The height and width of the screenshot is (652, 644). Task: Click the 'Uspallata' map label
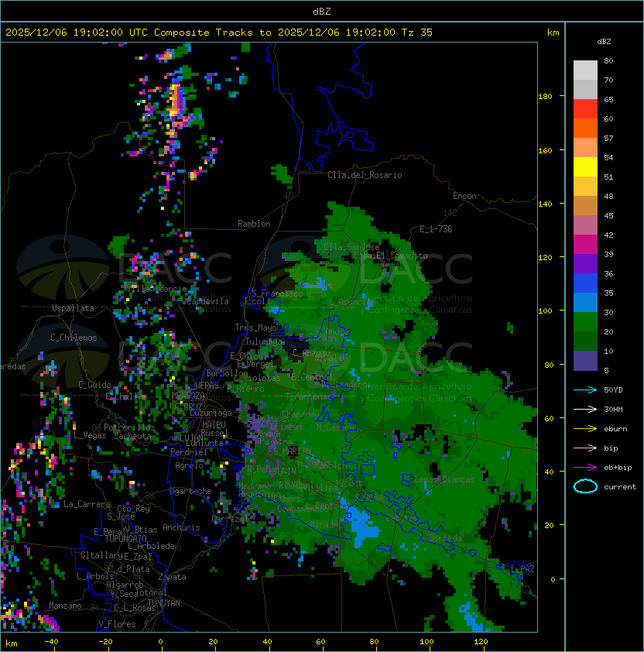pyautogui.click(x=73, y=308)
